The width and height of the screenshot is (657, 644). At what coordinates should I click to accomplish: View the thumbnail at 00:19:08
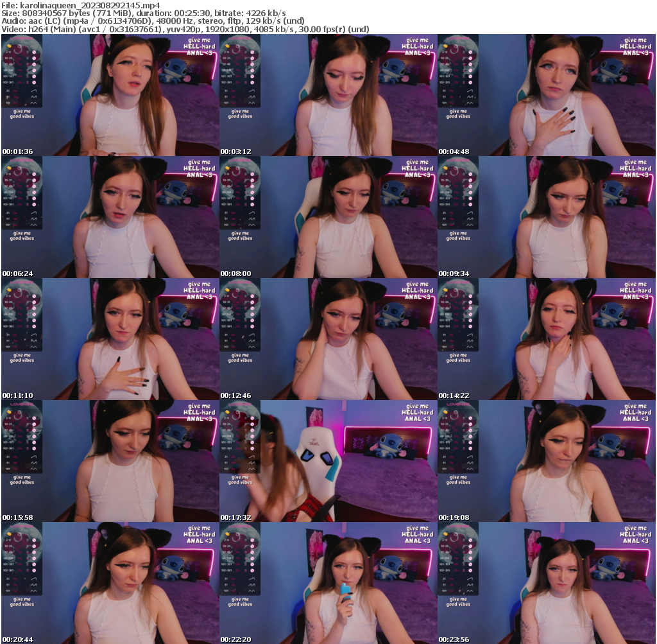pos(547,461)
